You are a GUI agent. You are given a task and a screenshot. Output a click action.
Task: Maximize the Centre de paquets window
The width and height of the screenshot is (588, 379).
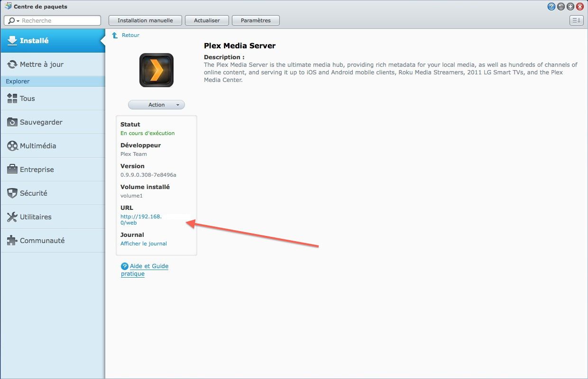[571, 7]
